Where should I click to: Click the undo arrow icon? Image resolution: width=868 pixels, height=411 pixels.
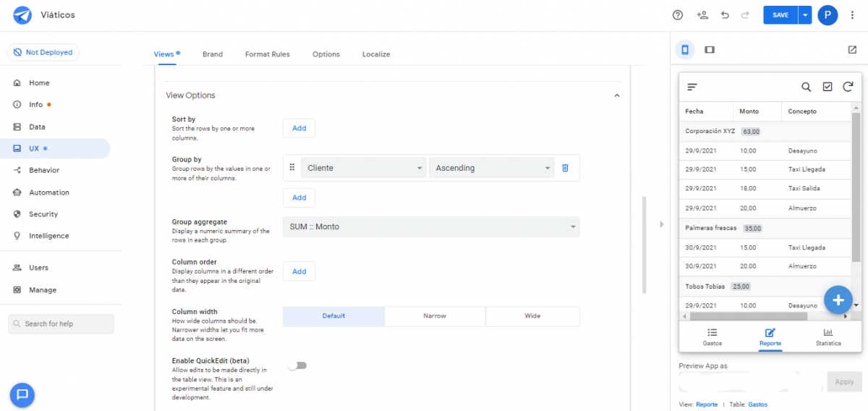click(x=725, y=15)
